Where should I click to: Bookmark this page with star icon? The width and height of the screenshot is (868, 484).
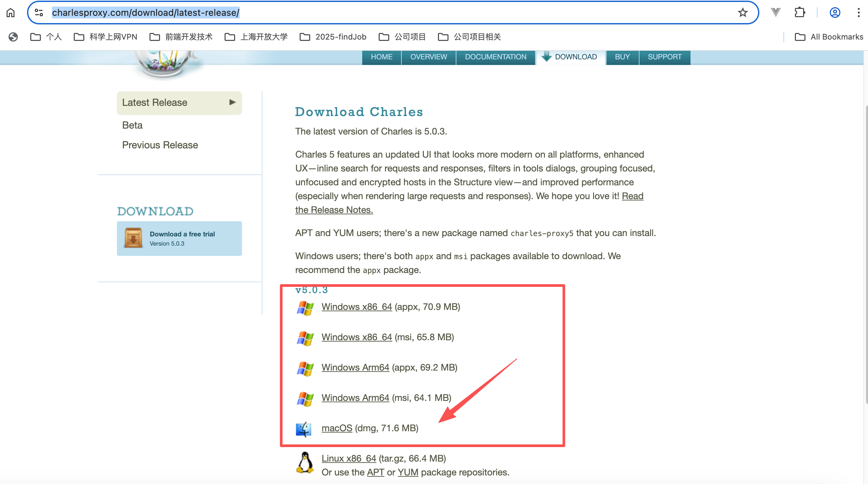tap(742, 13)
